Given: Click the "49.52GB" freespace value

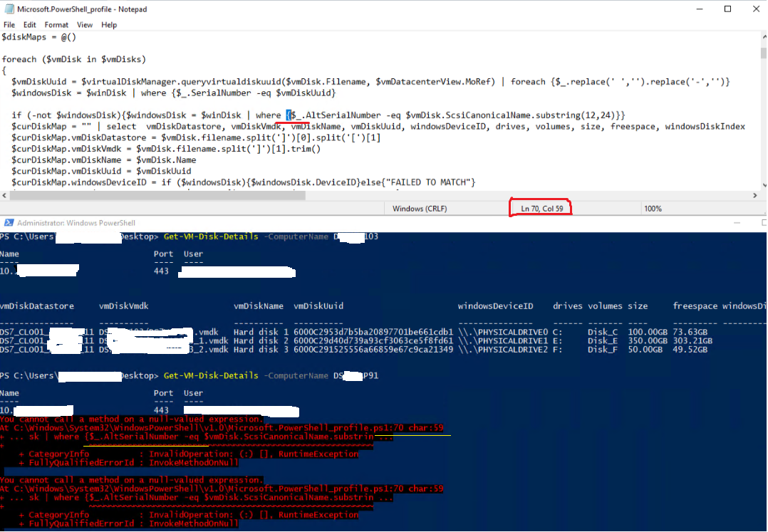Looking at the screenshot, I should (690, 350).
